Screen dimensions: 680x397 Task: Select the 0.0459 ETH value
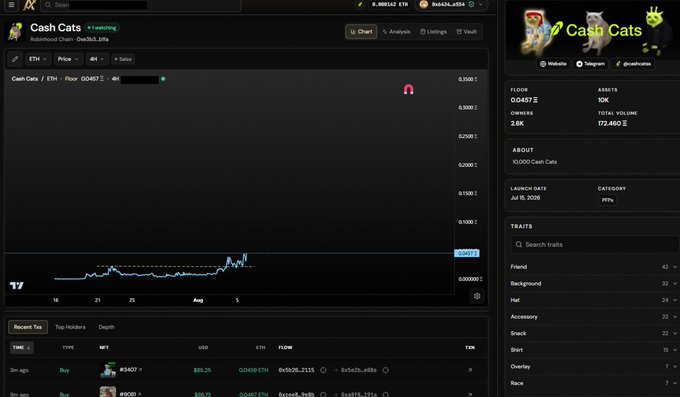[x=253, y=370]
